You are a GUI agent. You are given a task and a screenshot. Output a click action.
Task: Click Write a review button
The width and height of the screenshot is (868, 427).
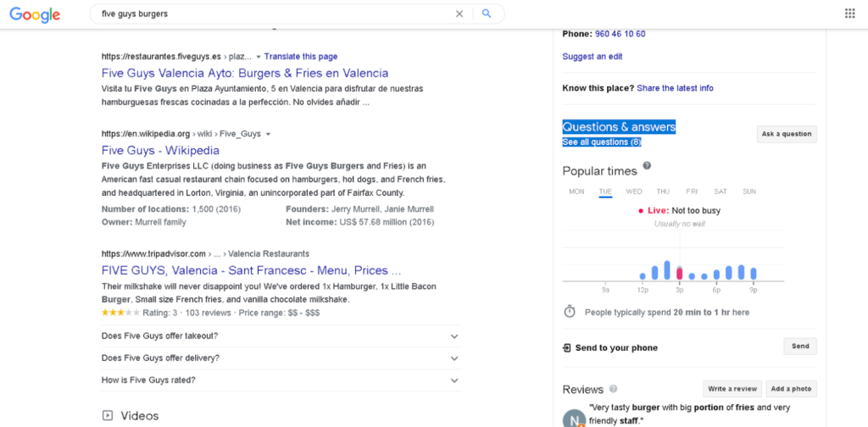732,389
